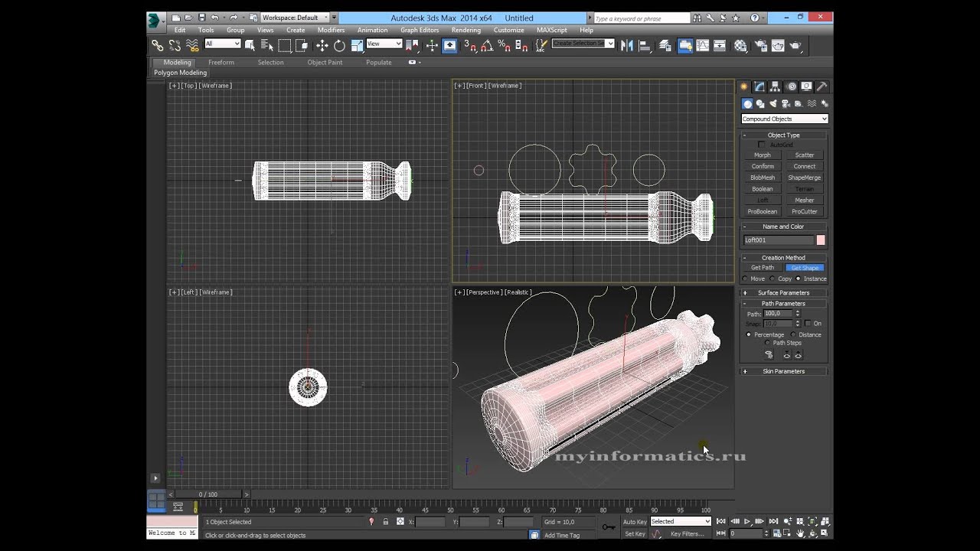
Task: Expand the Surface Parameters rollout
Action: [x=783, y=292]
